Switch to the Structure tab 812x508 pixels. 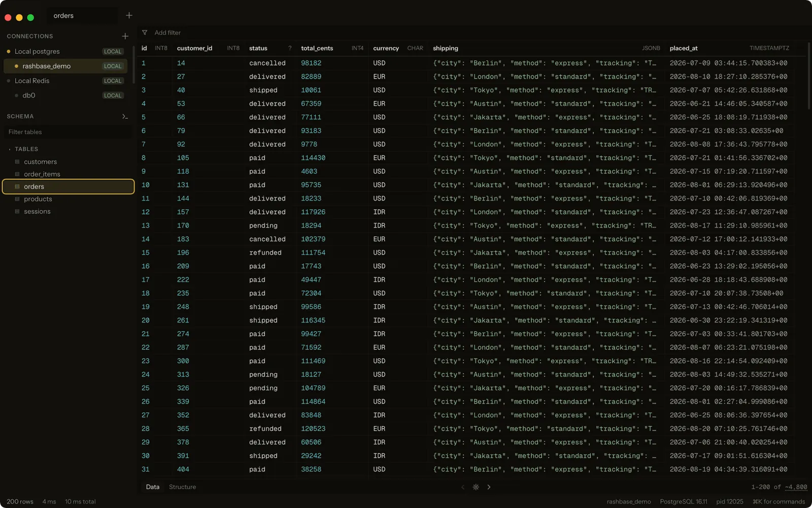[x=182, y=487]
